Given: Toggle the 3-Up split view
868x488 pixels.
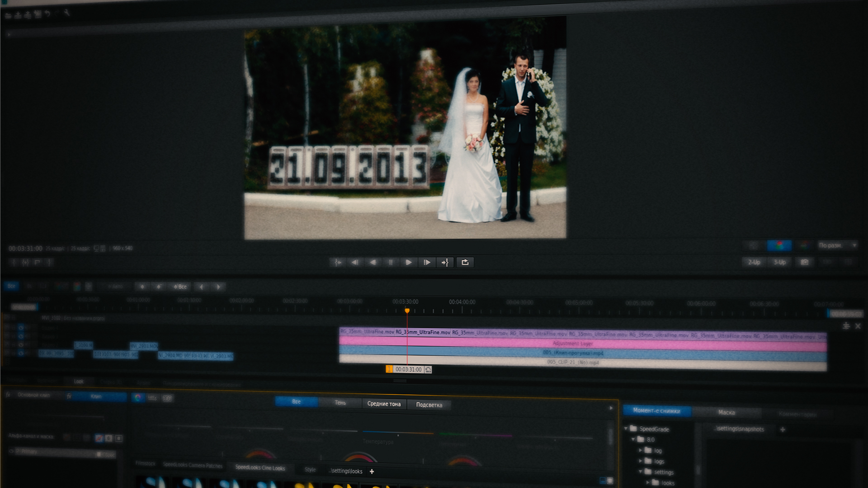Looking at the screenshot, I should coord(779,262).
